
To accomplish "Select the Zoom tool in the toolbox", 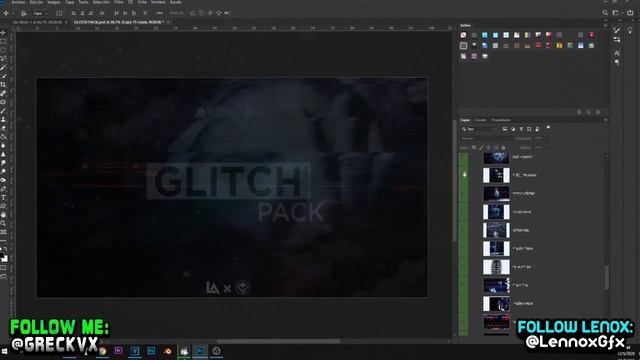I will [3, 223].
